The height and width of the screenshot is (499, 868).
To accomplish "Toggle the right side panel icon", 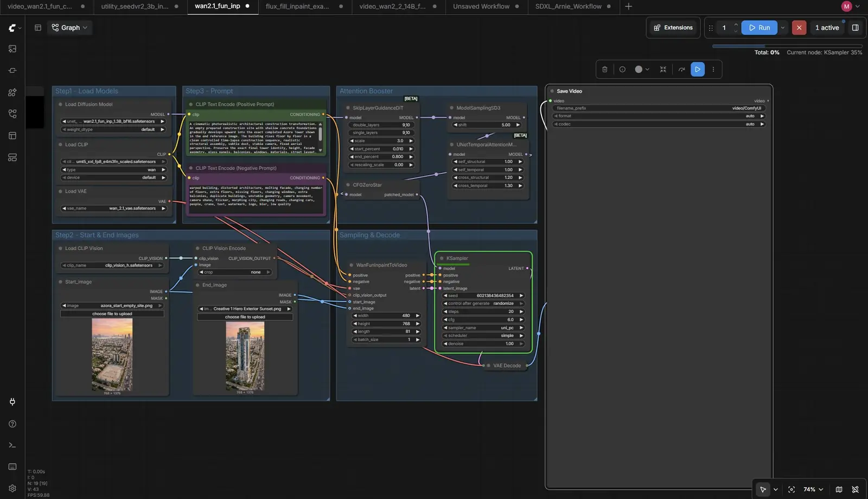I will pyautogui.click(x=856, y=28).
